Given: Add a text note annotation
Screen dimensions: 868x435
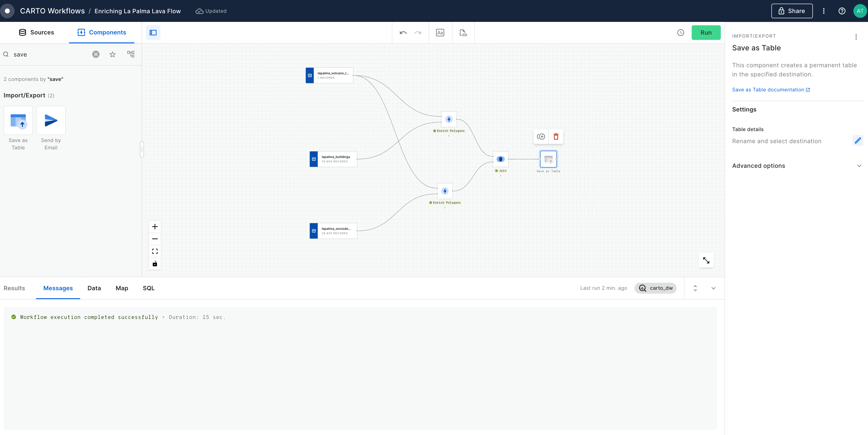Looking at the screenshot, I should 440,33.
